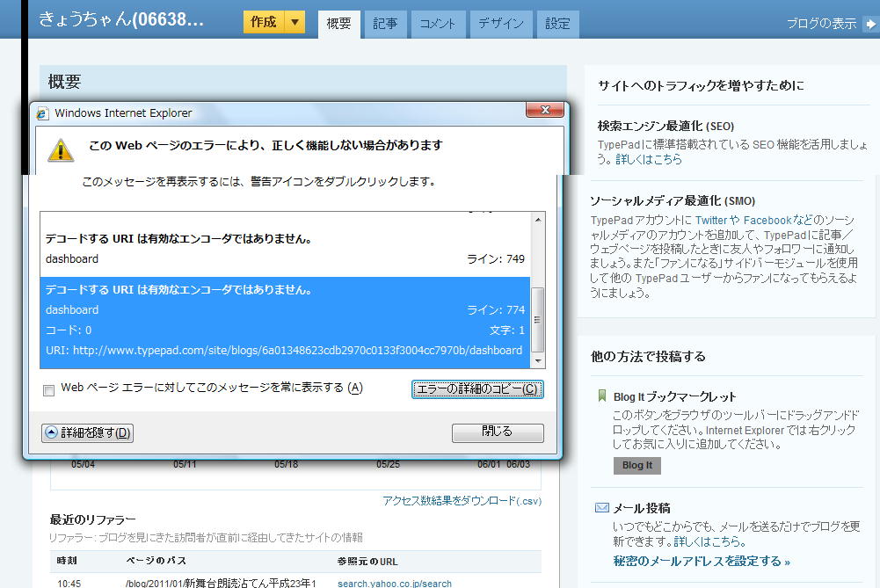Click the error URI text in the list
The height and width of the screenshot is (588, 880).
284,351
